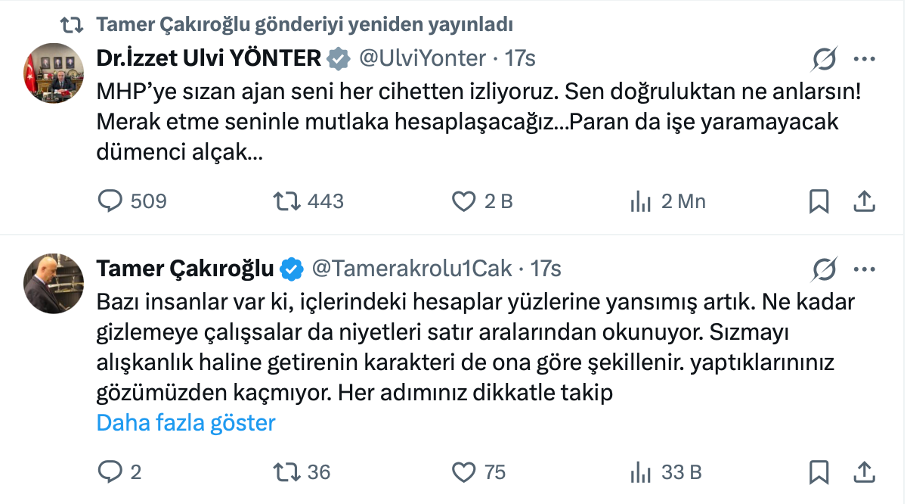Like Tamer Çakıroğlu's post
This screenshot has width=908, height=504.
(x=464, y=472)
